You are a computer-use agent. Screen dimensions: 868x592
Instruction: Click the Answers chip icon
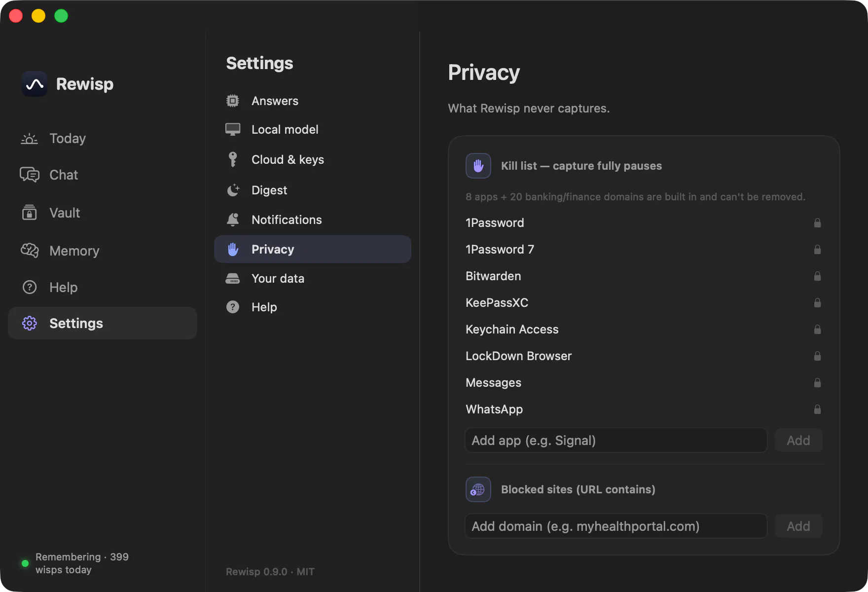point(233,101)
